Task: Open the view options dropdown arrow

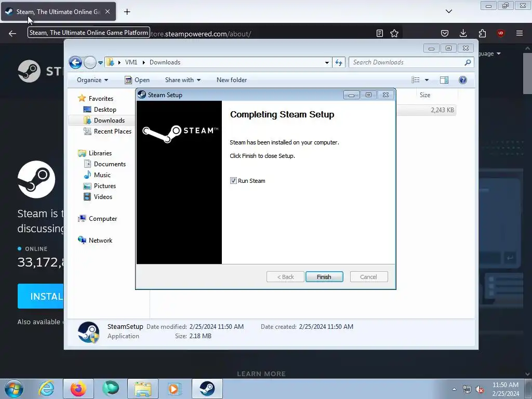Action: (x=427, y=80)
